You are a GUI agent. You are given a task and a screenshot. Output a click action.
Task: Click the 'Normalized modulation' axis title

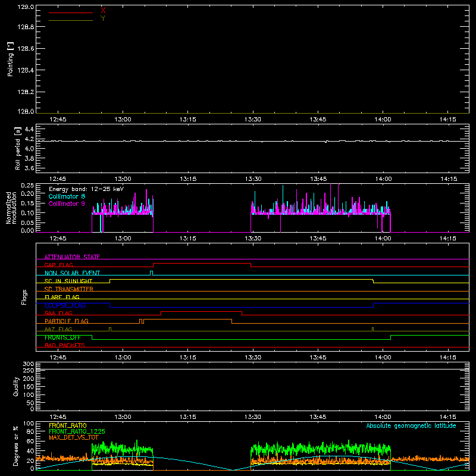pos(11,208)
